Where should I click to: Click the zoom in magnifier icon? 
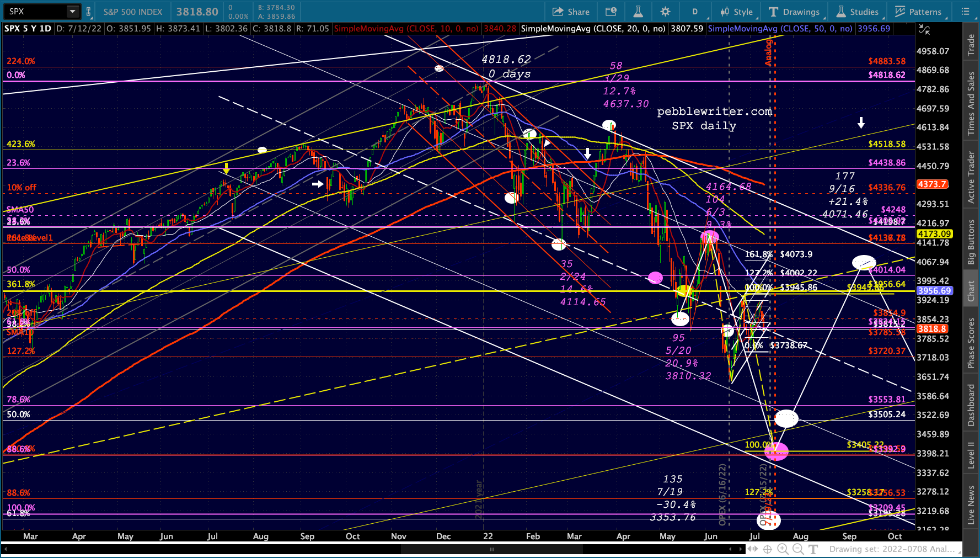(x=783, y=549)
